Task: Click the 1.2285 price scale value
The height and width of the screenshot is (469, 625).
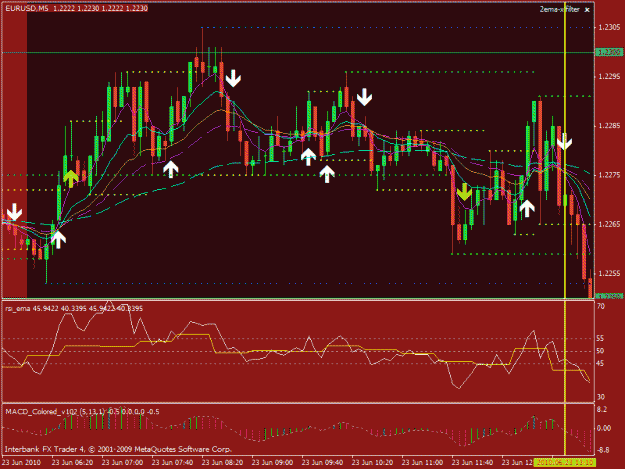Action: pos(609,126)
